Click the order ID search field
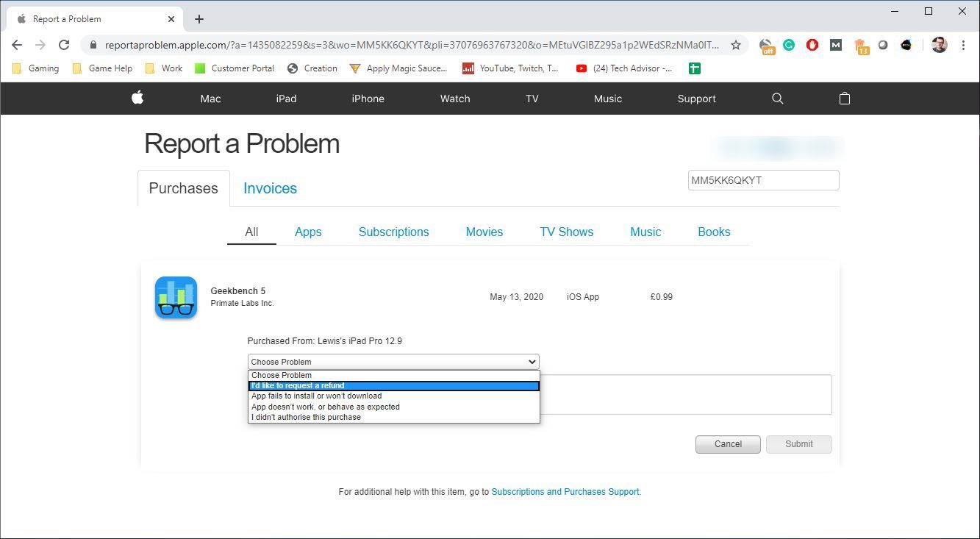The height and width of the screenshot is (539, 980). tap(762, 180)
